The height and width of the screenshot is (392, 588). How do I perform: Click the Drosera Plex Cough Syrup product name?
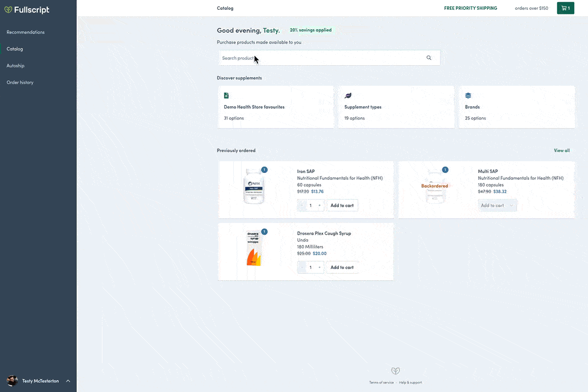pyautogui.click(x=324, y=233)
